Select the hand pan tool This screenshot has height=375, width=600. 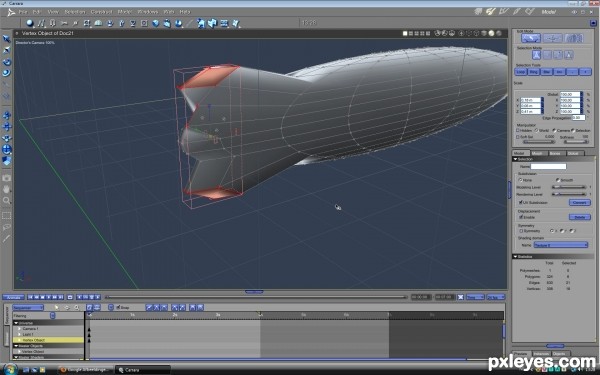(x=7, y=189)
